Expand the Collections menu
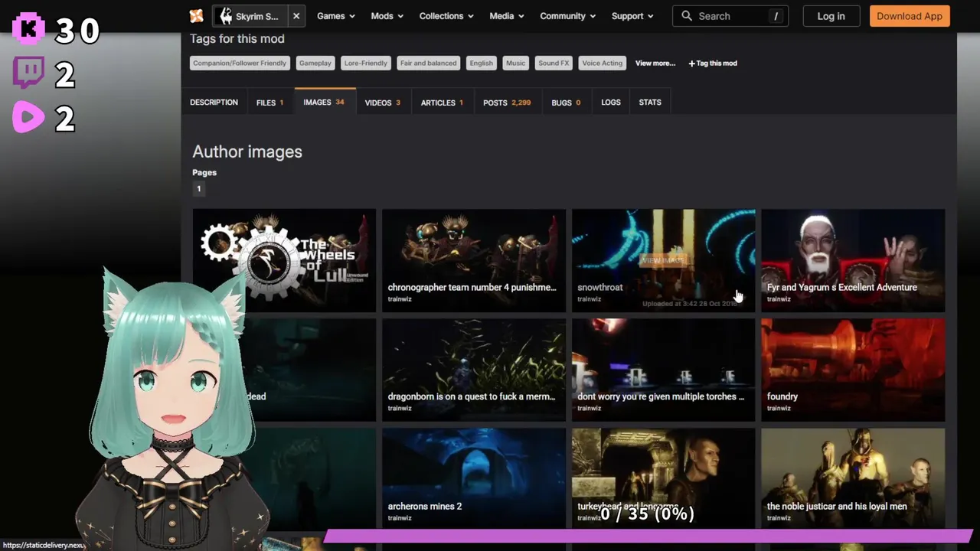The height and width of the screenshot is (551, 980). point(446,16)
